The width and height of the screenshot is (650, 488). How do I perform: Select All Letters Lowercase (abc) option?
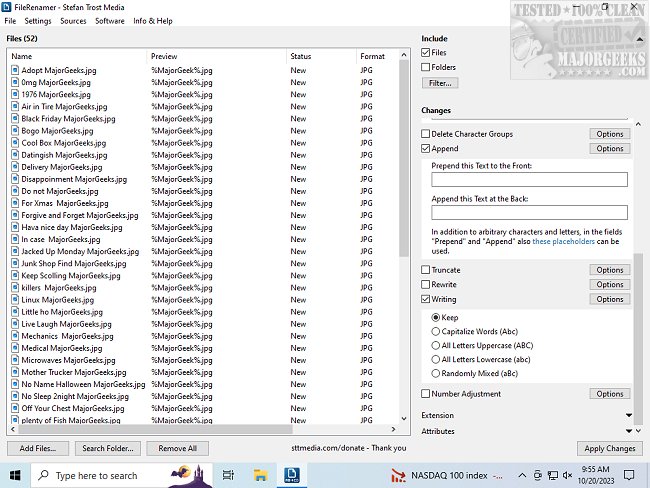[x=435, y=359]
